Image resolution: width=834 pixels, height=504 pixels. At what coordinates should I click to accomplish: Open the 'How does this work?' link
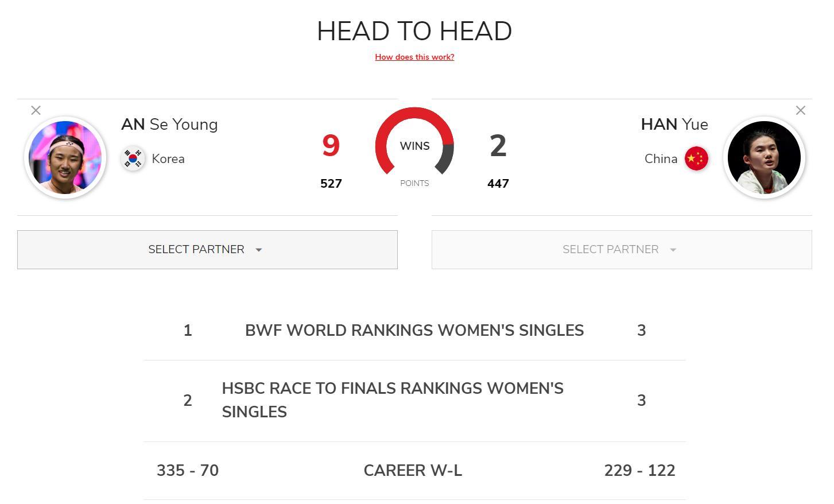[414, 57]
